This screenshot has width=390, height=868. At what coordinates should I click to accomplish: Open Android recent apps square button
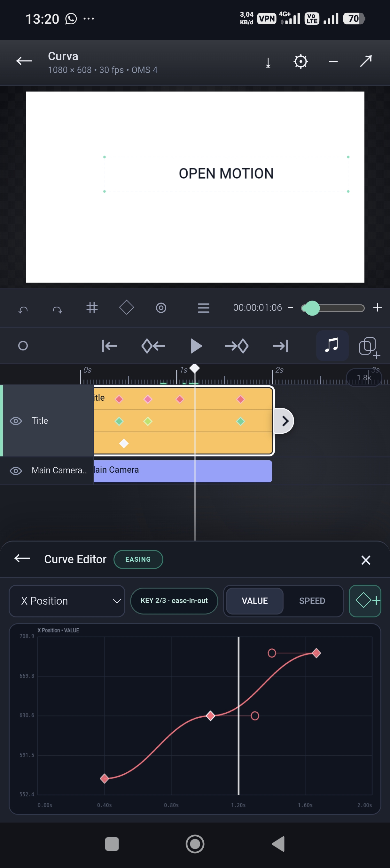click(112, 844)
